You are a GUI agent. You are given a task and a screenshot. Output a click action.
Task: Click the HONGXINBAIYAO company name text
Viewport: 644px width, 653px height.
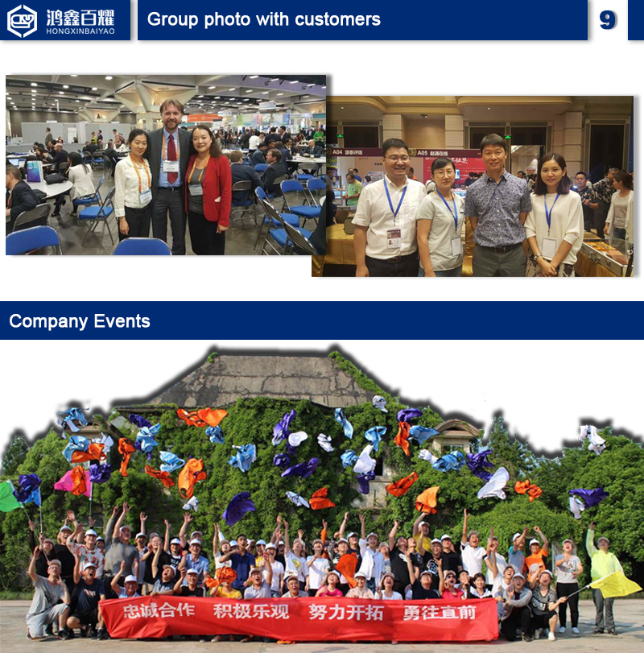point(80,31)
